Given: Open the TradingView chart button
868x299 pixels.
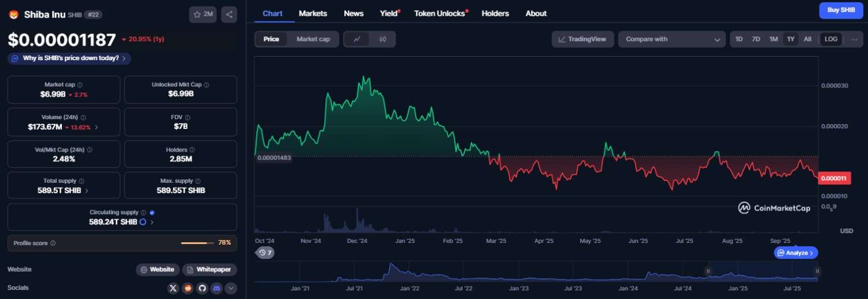Looking at the screenshot, I should [583, 39].
